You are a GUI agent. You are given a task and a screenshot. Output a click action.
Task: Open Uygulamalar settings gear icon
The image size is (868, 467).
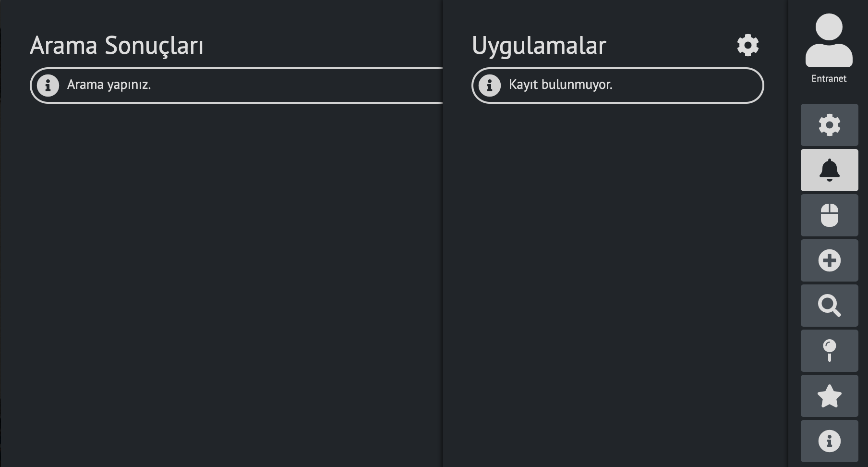[x=747, y=45]
